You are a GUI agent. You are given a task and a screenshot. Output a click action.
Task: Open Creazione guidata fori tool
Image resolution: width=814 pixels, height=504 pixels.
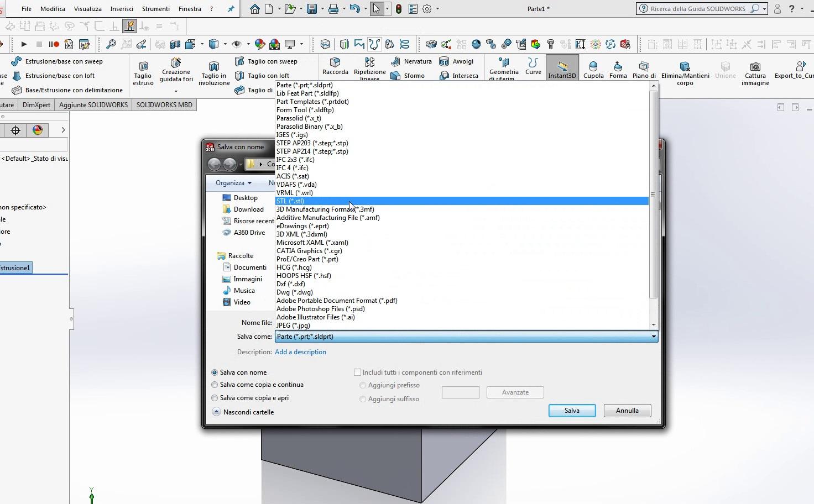(x=176, y=69)
